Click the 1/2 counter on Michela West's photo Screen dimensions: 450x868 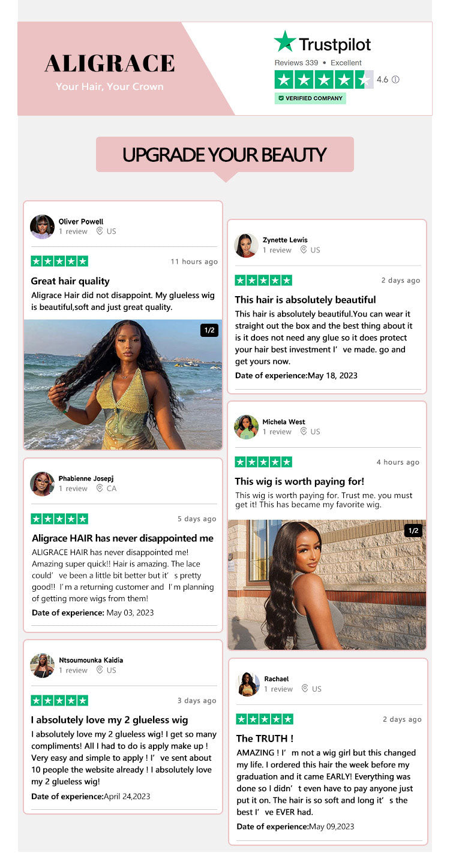coord(413,531)
